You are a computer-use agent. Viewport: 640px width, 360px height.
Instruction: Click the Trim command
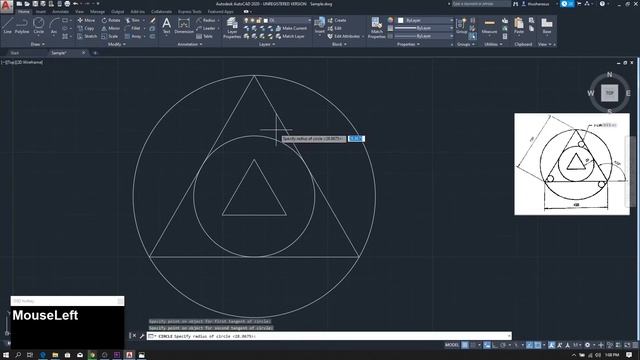pos(133,20)
